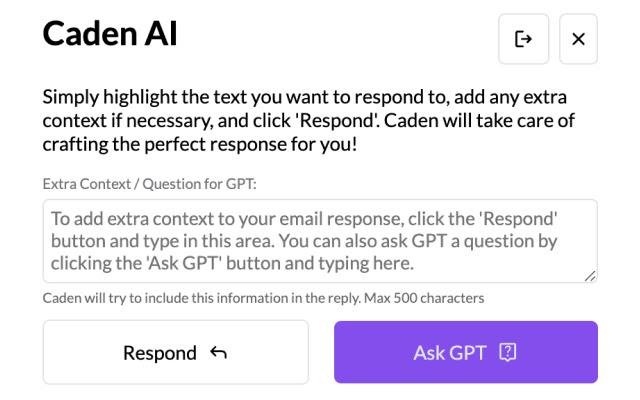Click the 'Ask GPT' label inside the purple button
The width and height of the screenshot is (640, 400).
tap(449, 352)
